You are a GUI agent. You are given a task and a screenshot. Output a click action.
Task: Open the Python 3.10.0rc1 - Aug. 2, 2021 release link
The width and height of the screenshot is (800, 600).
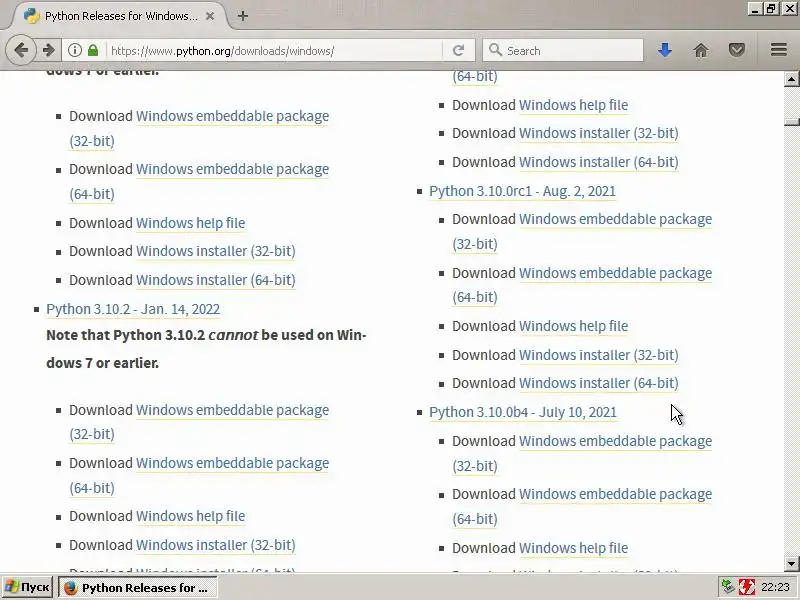pos(522,191)
